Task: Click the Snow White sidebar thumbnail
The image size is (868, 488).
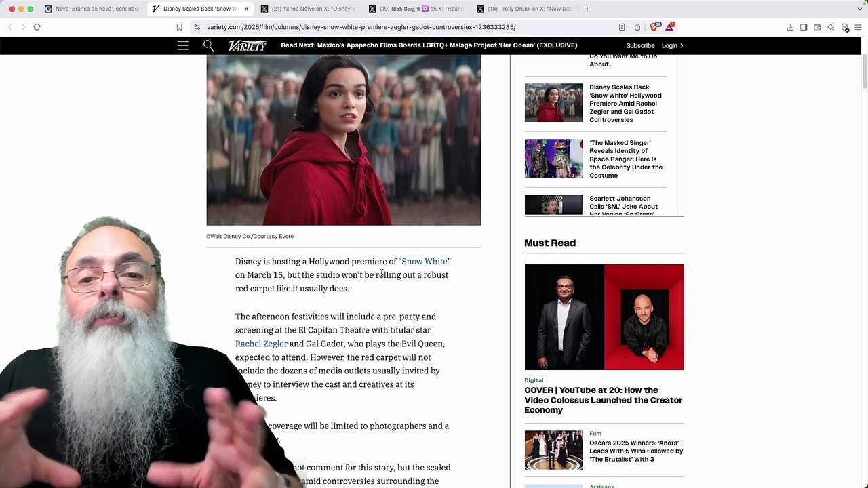Action: tap(553, 103)
